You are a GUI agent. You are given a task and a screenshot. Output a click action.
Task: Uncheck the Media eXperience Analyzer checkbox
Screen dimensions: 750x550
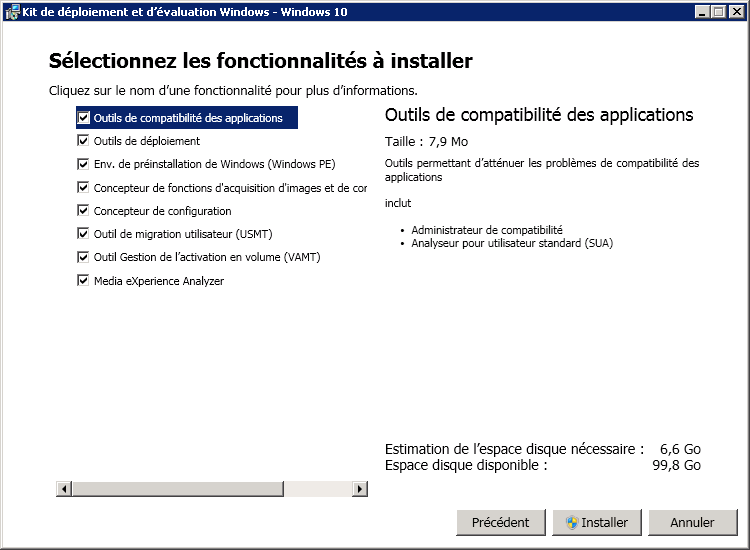click(84, 281)
